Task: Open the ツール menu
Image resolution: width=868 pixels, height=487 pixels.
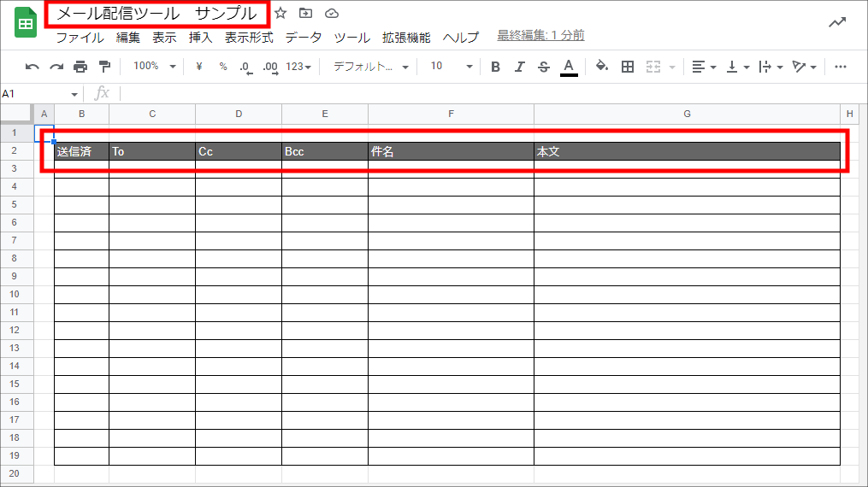Action: [x=352, y=38]
